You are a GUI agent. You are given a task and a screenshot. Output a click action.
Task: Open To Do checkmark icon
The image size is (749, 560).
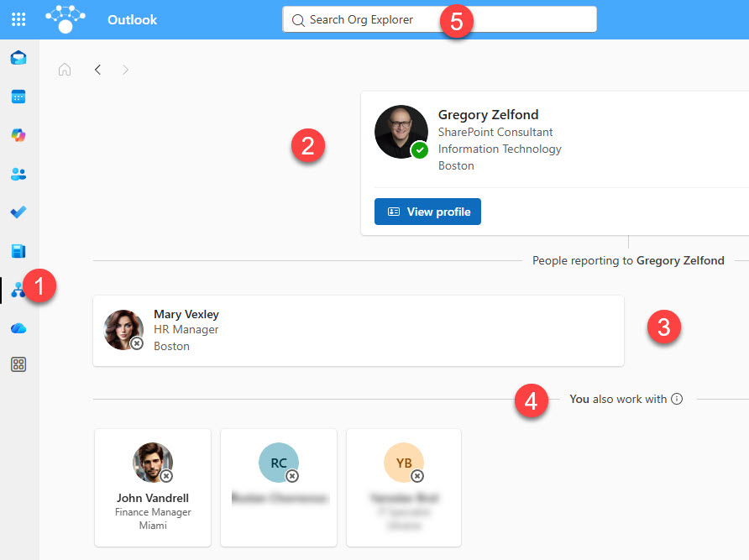point(18,212)
